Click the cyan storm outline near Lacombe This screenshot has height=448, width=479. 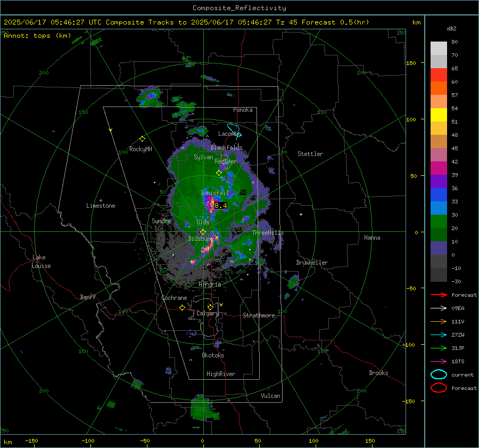coord(235,131)
